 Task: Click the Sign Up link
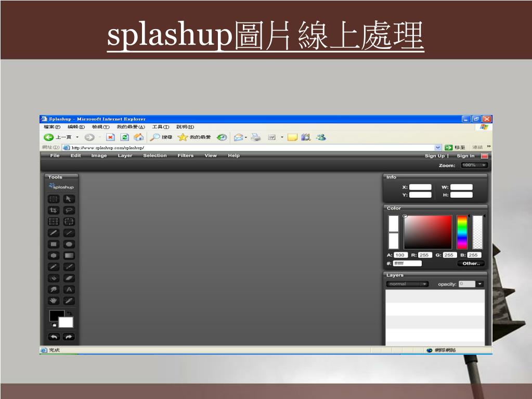(435, 156)
